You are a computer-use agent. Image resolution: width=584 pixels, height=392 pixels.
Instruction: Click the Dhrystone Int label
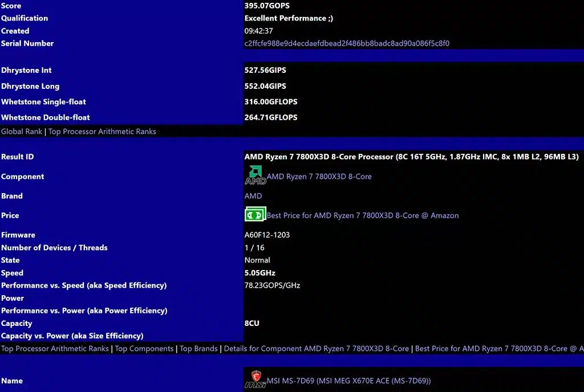click(x=26, y=70)
